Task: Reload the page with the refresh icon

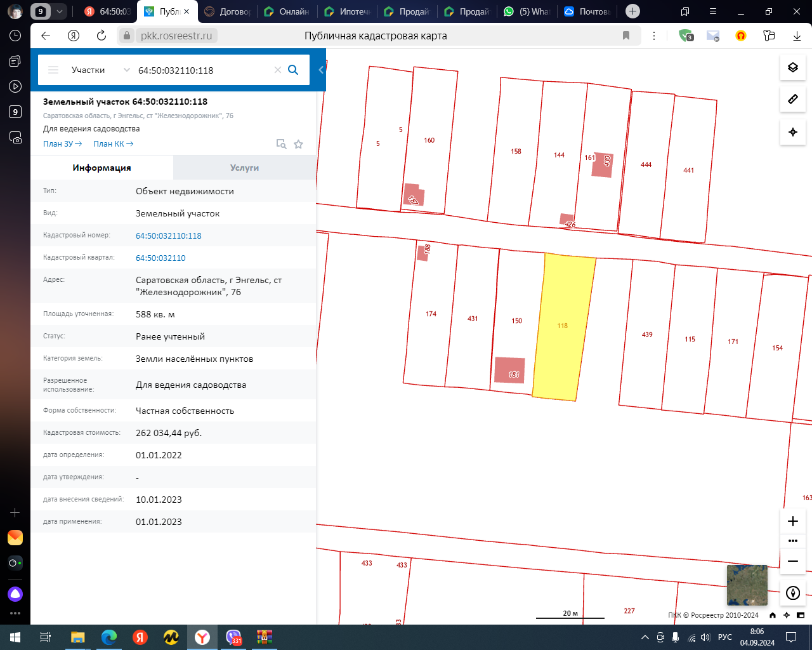Action: pos(101,36)
